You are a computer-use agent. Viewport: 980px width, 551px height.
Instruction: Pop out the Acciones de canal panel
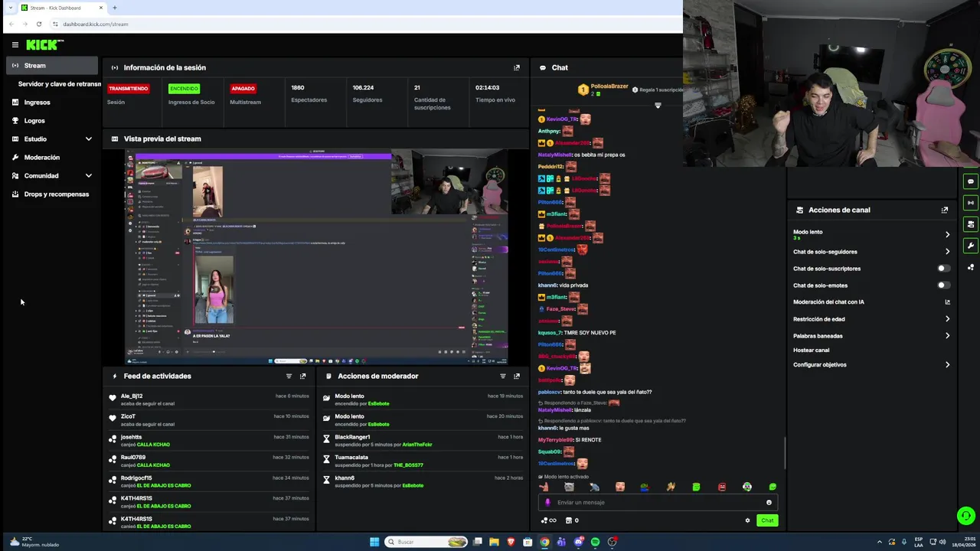pos(945,210)
